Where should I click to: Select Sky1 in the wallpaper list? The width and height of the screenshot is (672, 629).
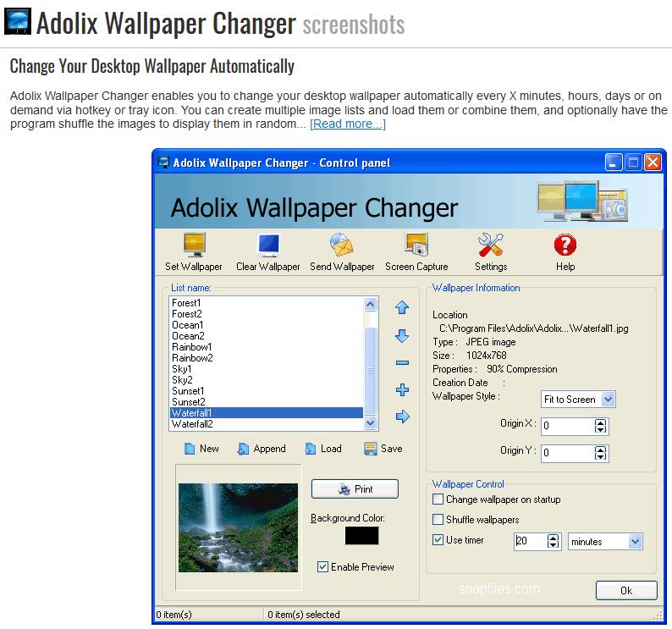267,369
